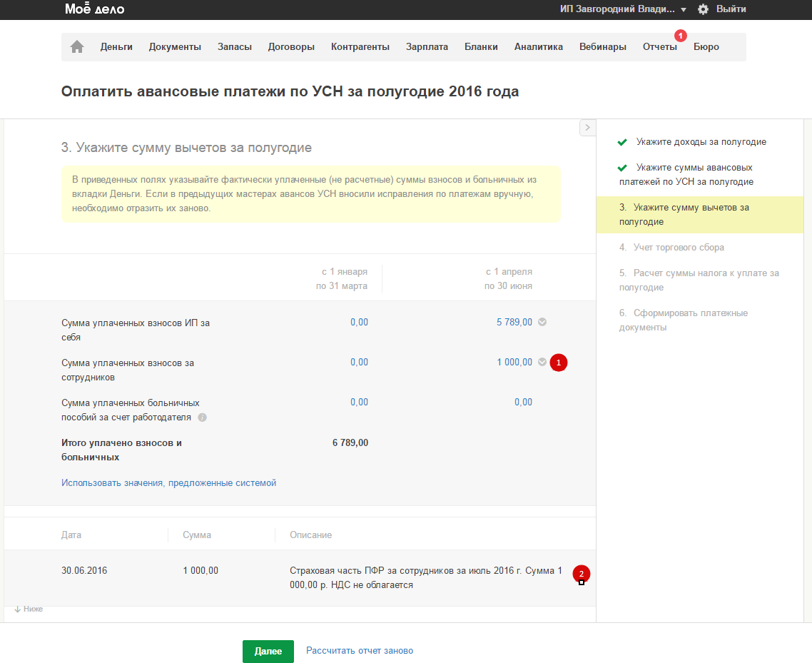Screen dimensions: 812x663
Task: Expand details for 1 000,00 employee contributions
Action: pyautogui.click(x=542, y=363)
